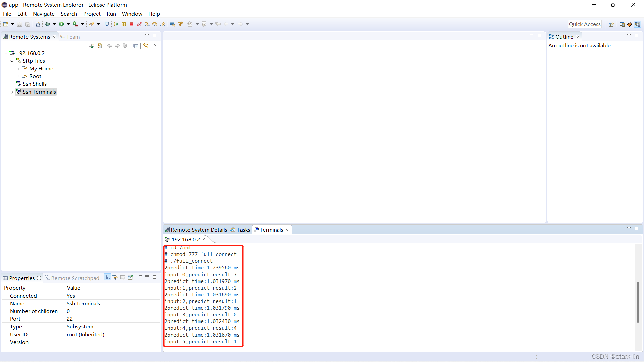Image resolution: width=644 pixels, height=362 pixels.
Task: Open the Navigate menu
Action: (44, 14)
